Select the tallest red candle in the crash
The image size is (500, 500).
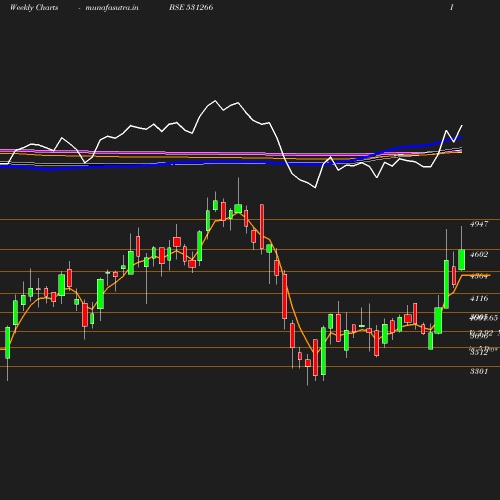(x=285, y=296)
